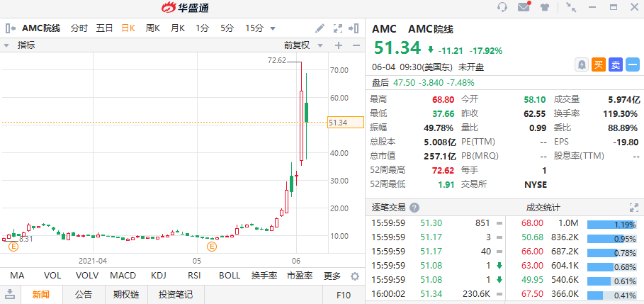Image resolution: width=644 pixels, height=304 pixels.
Task: Enable the MA indicator
Action: tap(17, 276)
